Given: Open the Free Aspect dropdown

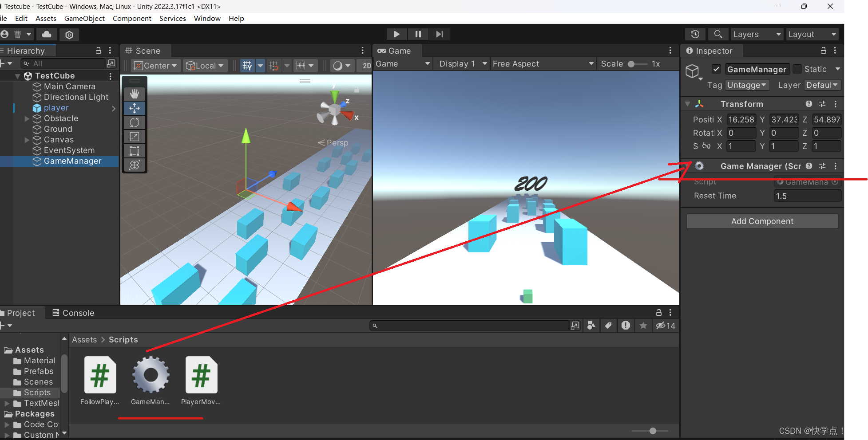Looking at the screenshot, I should coord(543,63).
